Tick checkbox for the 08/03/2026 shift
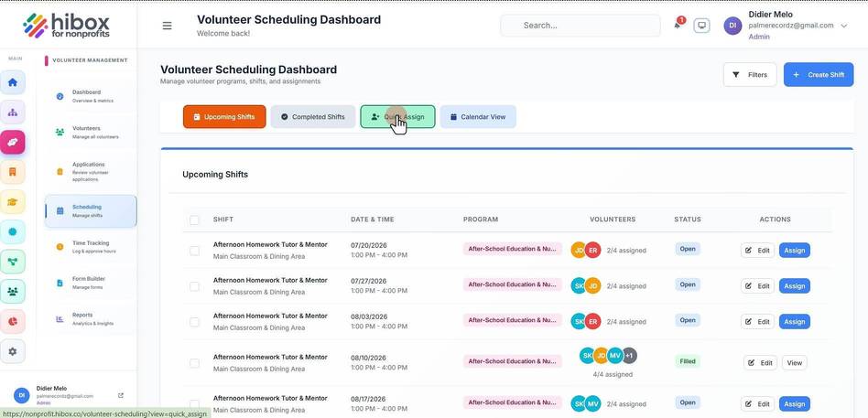 (194, 322)
